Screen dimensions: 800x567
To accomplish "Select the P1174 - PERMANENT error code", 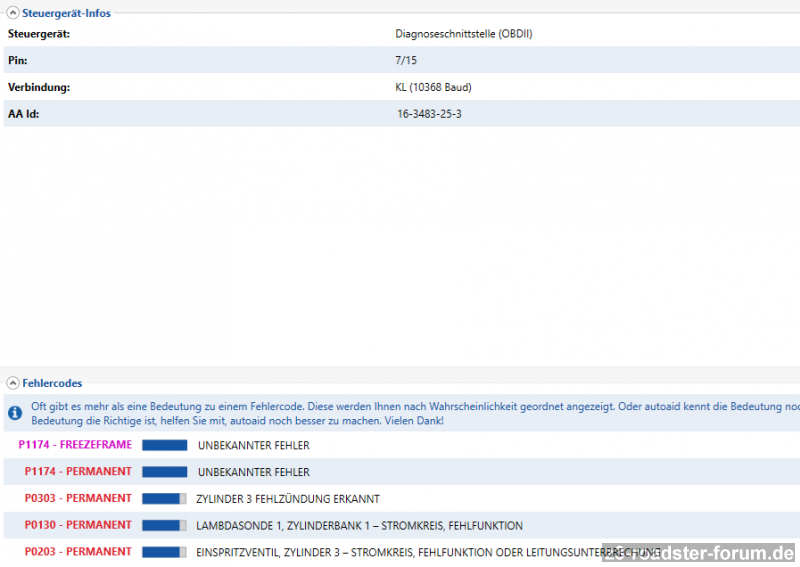I will pos(78,472).
